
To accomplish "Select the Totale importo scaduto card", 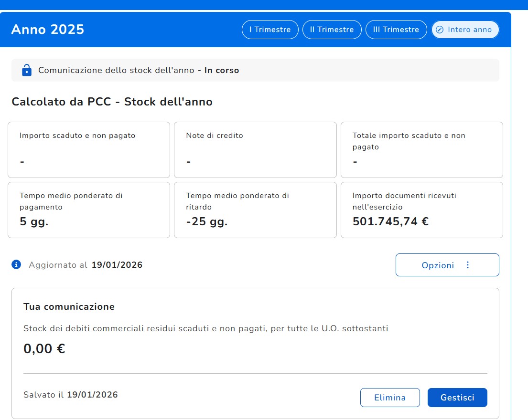I will pyautogui.click(x=421, y=150).
